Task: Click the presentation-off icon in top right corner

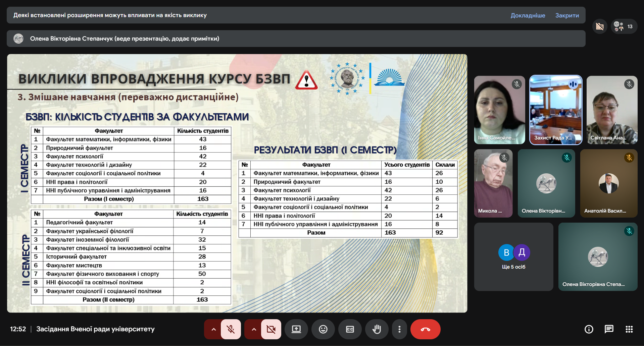Action: [600, 26]
